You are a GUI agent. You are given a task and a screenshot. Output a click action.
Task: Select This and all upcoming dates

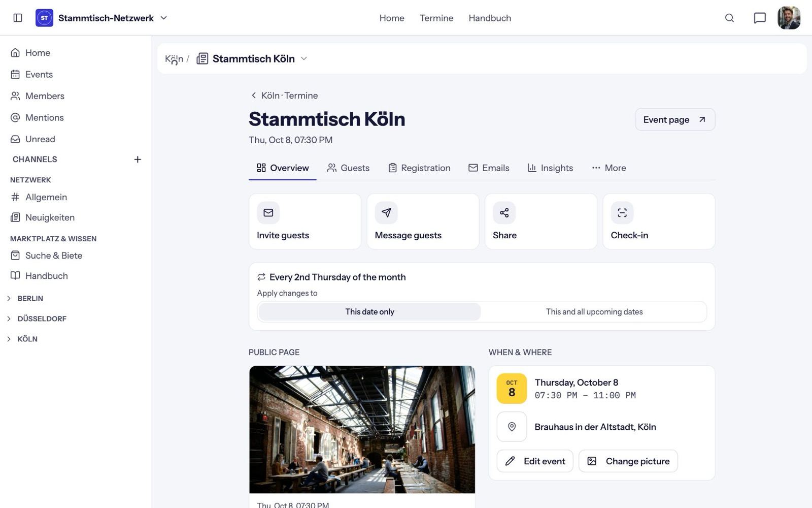coord(594,312)
